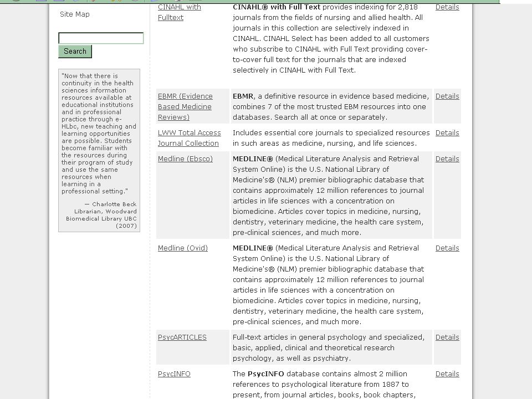Open the Site Map link
Viewport: 532px width, 399px height.
point(75,14)
